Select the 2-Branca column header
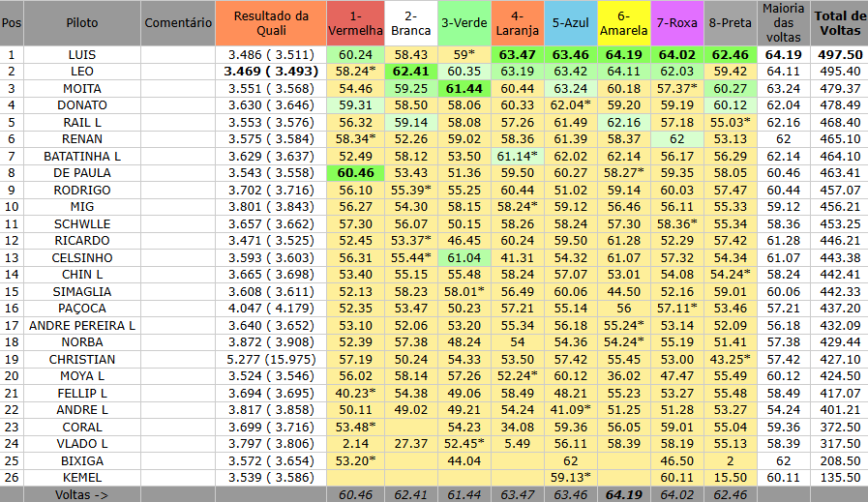 410,23
